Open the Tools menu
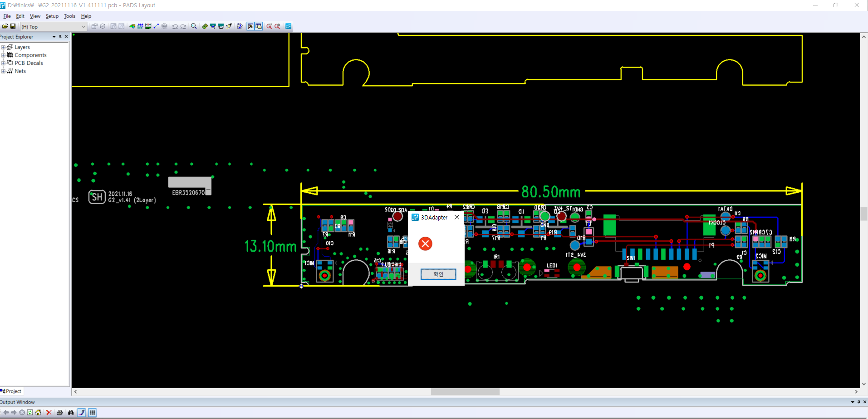868x419 pixels. [x=69, y=16]
